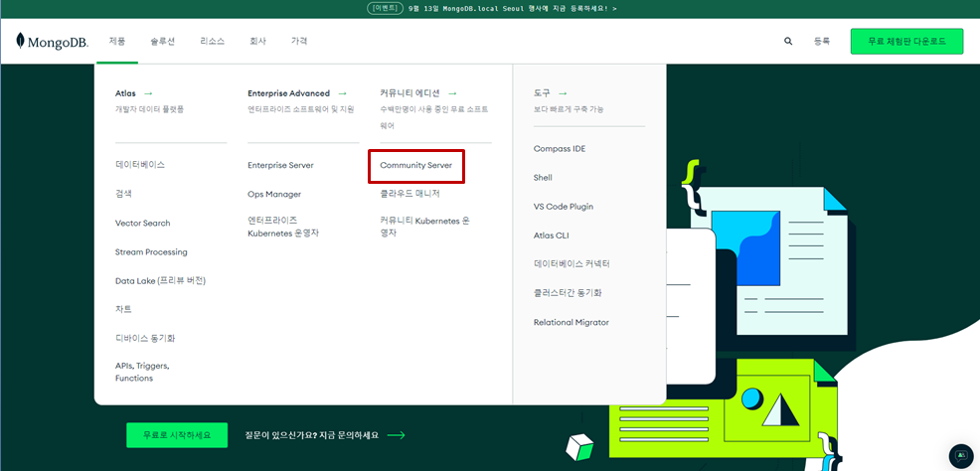Screen dimensions: 980x471
Task: Select 데이터베이스 커넥터
Action: [572, 263]
